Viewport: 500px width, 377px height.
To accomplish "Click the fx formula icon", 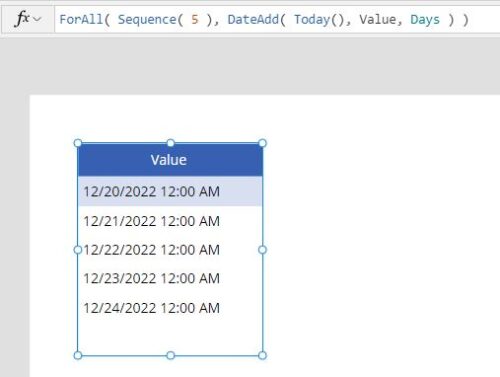I will pyautogui.click(x=22, y=19).
